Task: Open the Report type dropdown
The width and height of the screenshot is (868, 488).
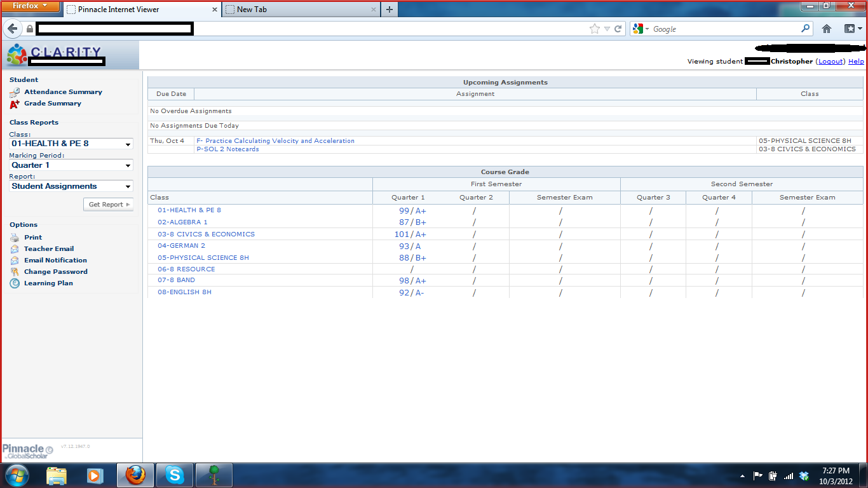Action: tap(71, 186)
